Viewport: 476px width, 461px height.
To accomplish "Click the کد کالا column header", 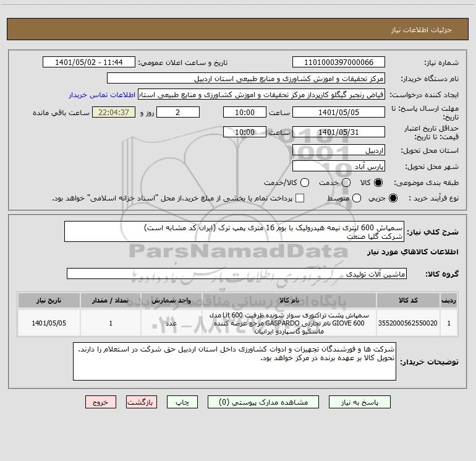I will (x=408, y=300).
